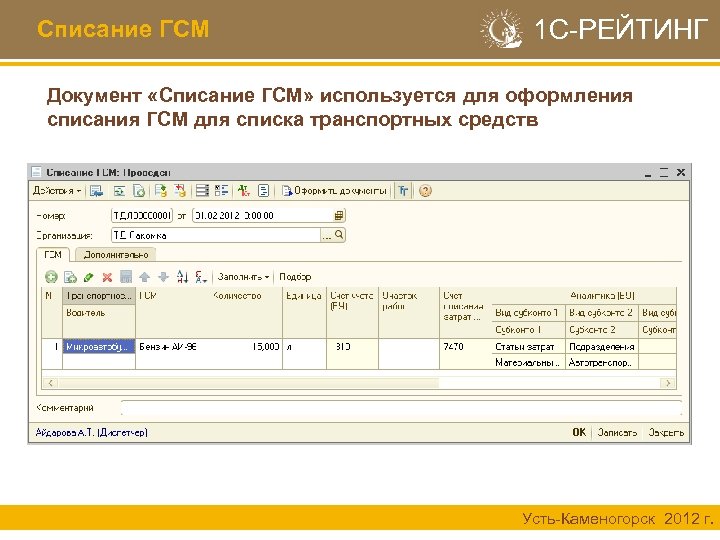Click the organization magnifier open icon
This screenshot has width=720, height=540.
pyautogui.click(x=339, y=235)
